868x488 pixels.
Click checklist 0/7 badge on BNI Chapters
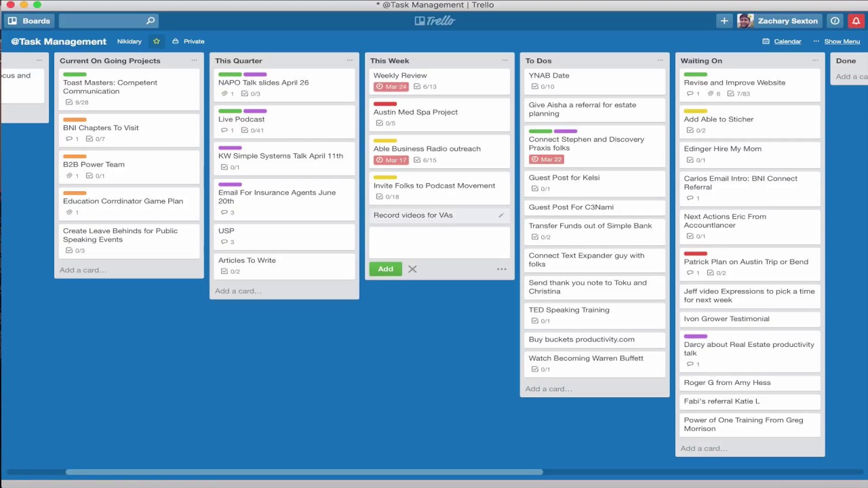[96, 139]
